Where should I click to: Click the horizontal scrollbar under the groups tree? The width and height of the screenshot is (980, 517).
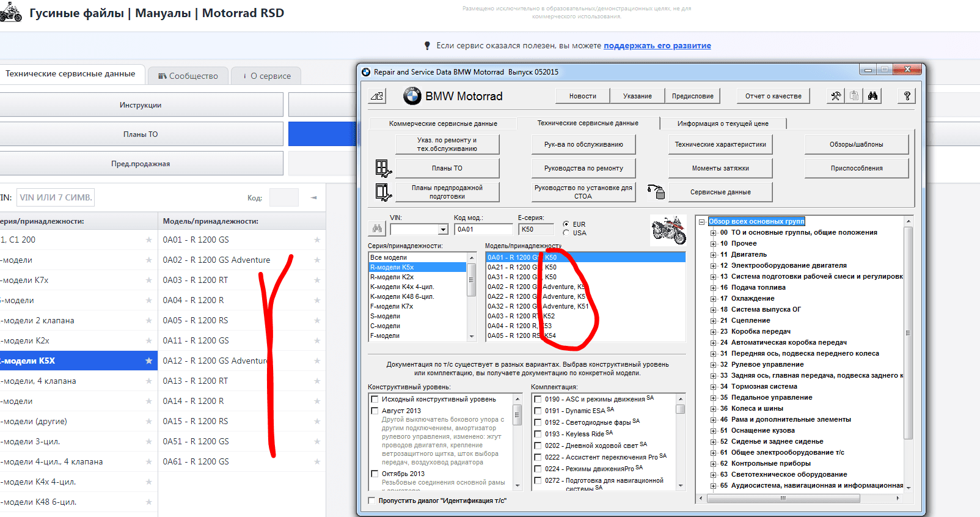coord(800,498)
